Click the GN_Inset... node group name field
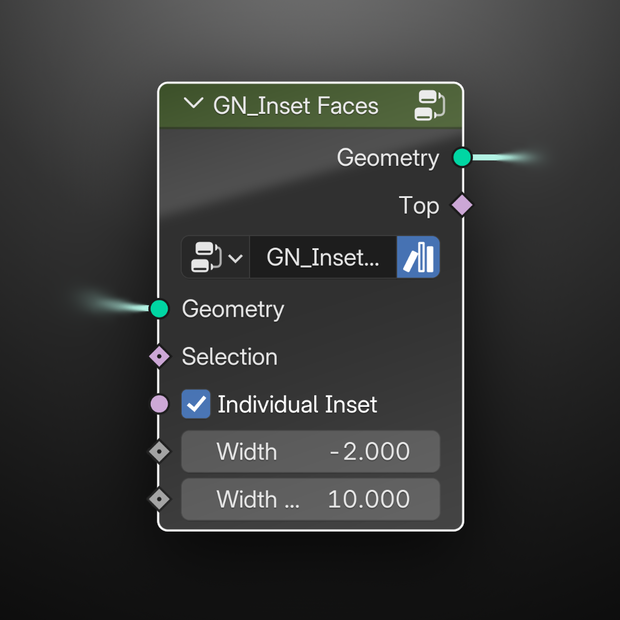 pyautogui.click(x=323, y=257)
